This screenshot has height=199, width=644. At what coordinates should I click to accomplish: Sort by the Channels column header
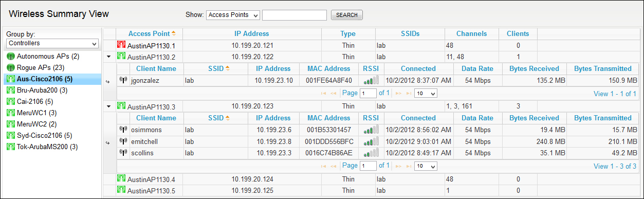(x=472, y=34)
